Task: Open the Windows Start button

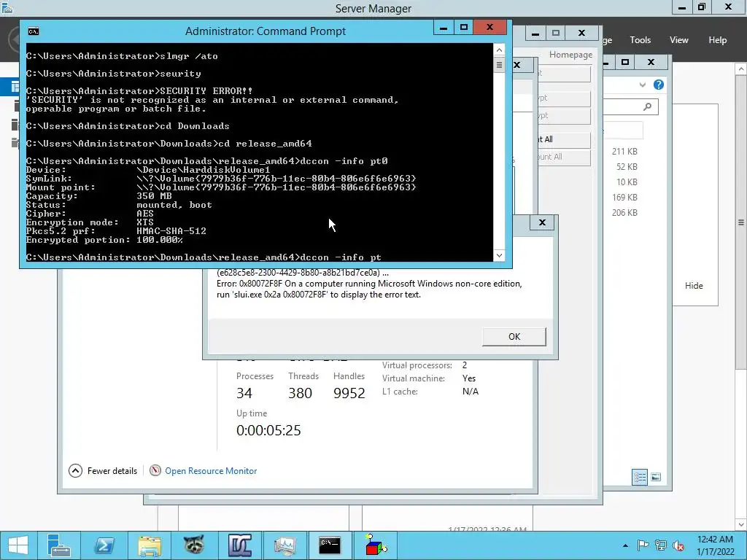Action: 18,545
